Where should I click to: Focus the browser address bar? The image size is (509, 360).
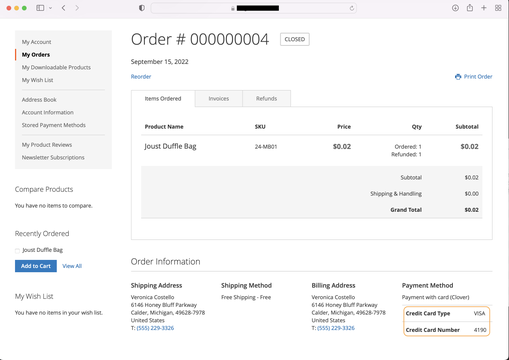[x=254, y=8]
